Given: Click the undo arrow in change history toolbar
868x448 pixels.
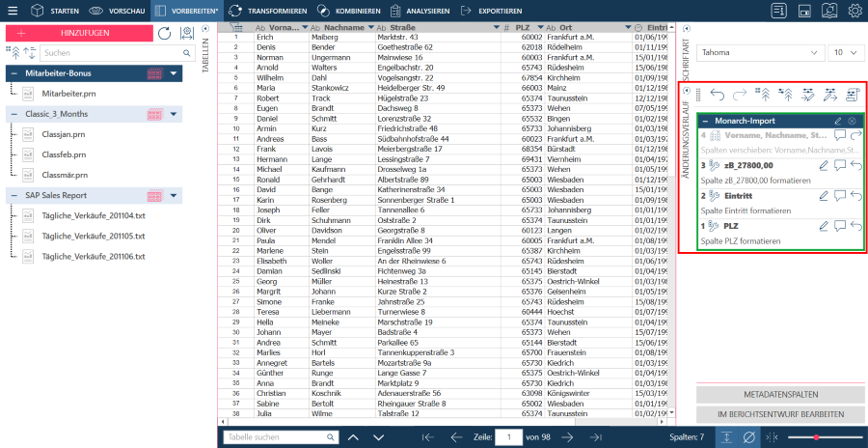Looking at the screenshot, I should point(717,94).
